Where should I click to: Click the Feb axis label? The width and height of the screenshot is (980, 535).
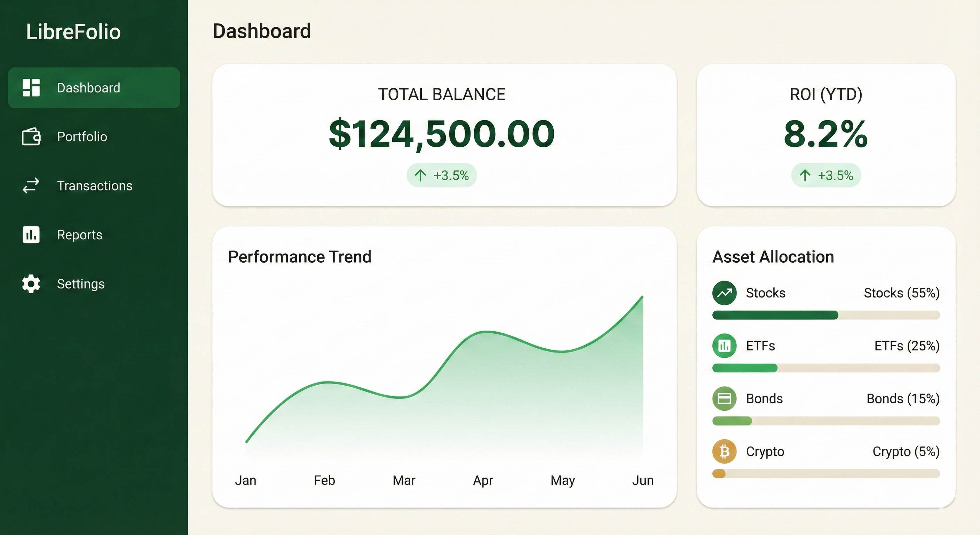point(324,480)
